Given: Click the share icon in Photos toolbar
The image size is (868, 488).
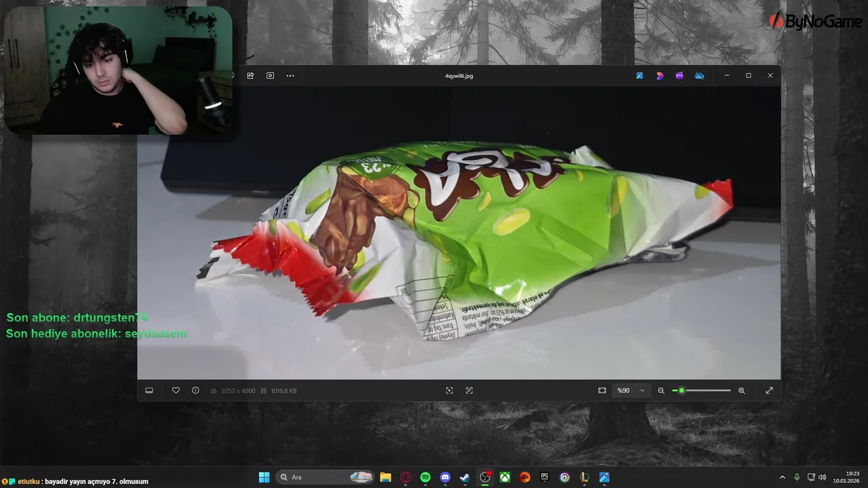Looking at the screenshot, I should (250, 75).
